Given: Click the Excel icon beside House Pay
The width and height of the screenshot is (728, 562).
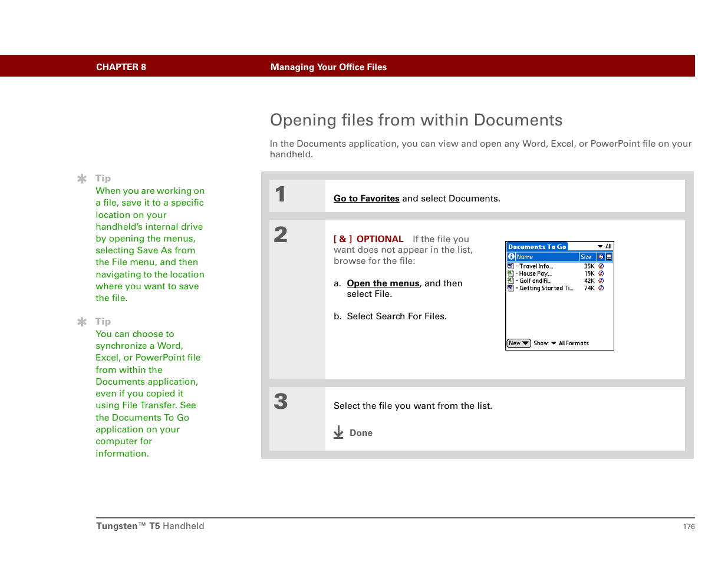Looking at the screenshot, I should click(510, 273).
